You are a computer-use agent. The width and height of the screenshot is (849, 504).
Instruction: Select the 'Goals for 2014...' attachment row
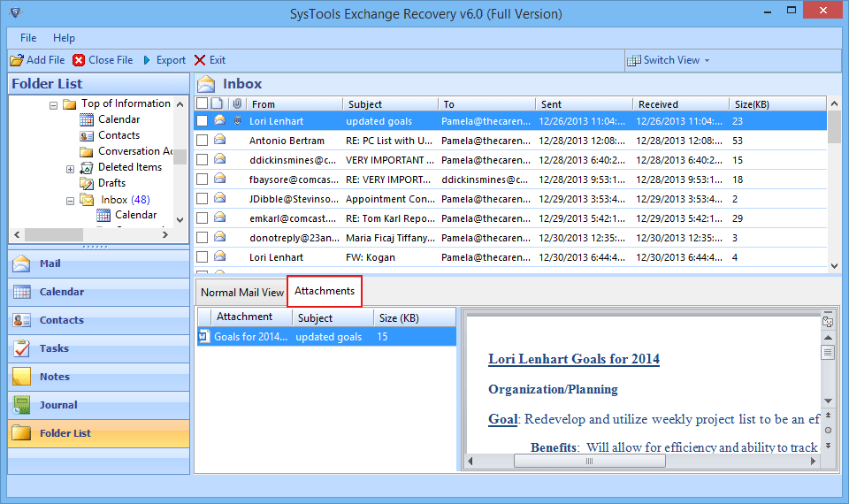tap(326, 337)
